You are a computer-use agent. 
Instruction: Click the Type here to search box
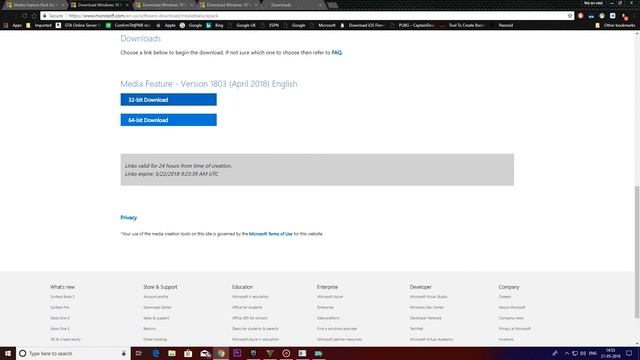tap(73, 353)
